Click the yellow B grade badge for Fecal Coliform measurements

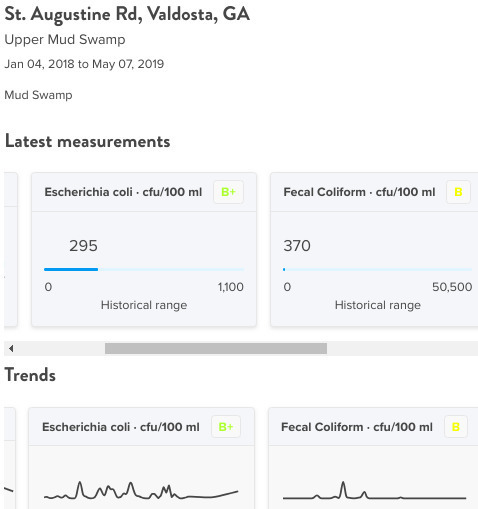[458, 192]
